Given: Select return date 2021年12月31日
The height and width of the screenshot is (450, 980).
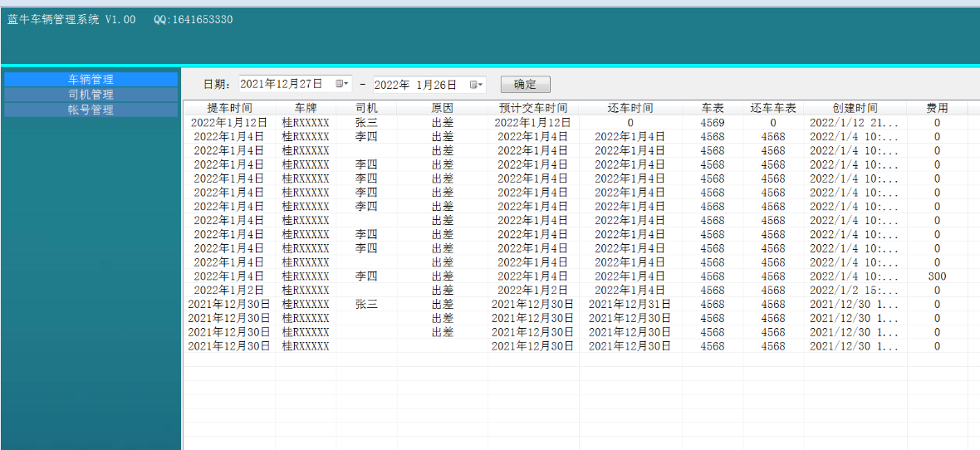Looking at the screenshot, I should tap(630, 305).
